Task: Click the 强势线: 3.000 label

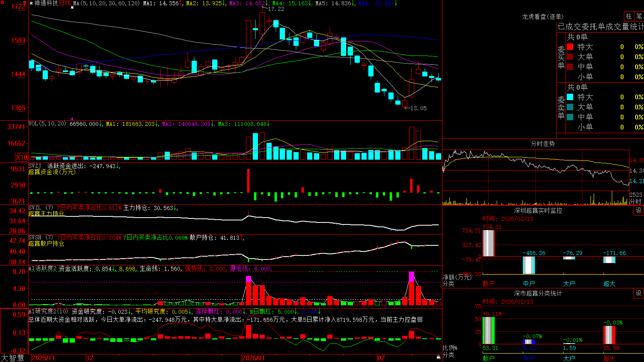Action: tap(205, 268)
